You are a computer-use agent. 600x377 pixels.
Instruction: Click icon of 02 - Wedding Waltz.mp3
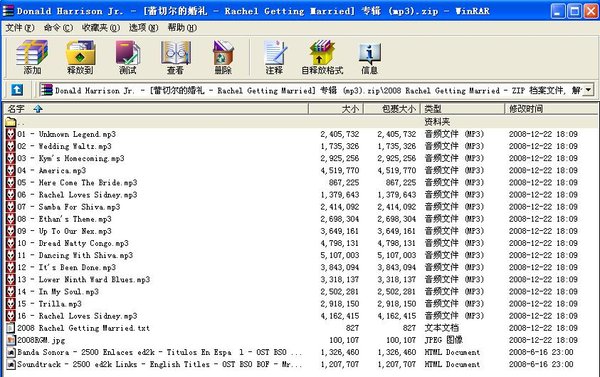point(11,146)
